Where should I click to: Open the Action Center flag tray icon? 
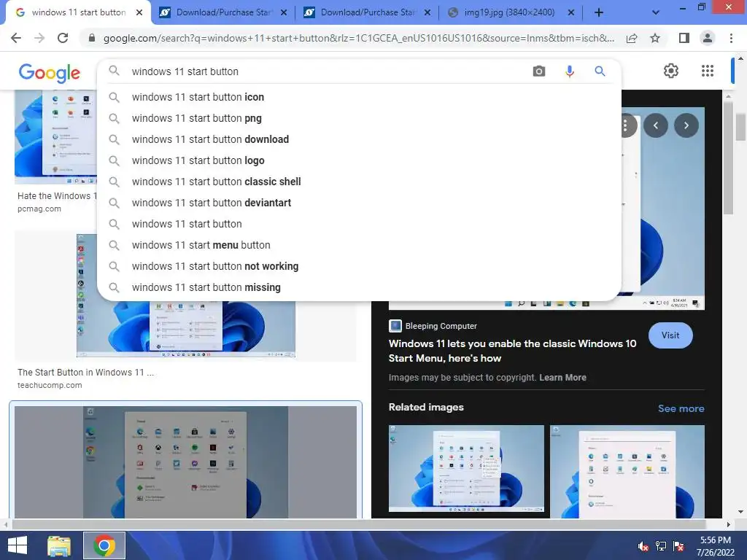coord(678,546)
